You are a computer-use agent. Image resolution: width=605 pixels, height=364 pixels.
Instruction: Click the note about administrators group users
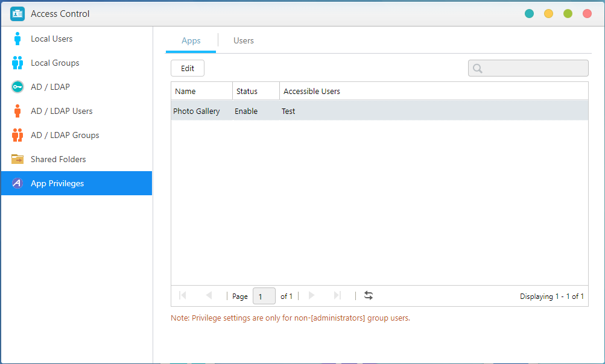coord(290,318)
